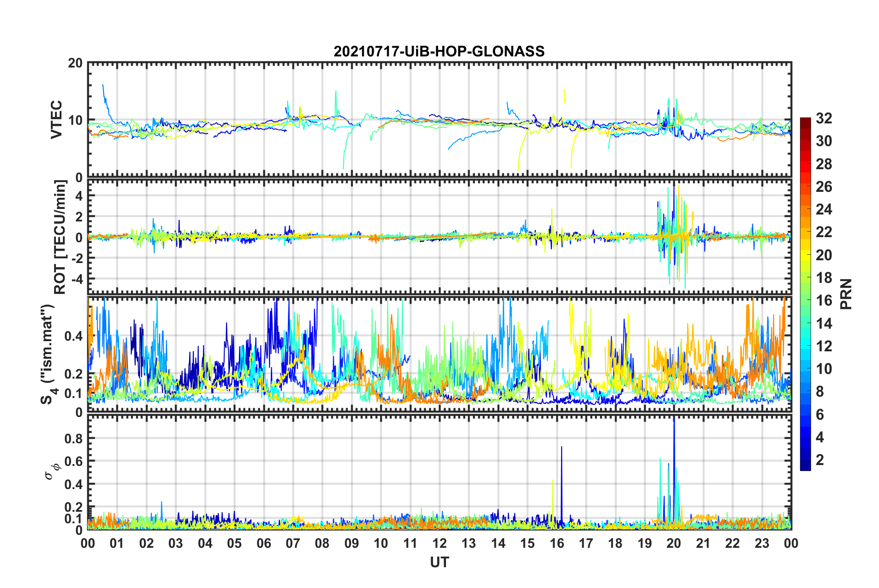
Task: Select the "UT" x-axis label
Action: (x=439, y=562)
